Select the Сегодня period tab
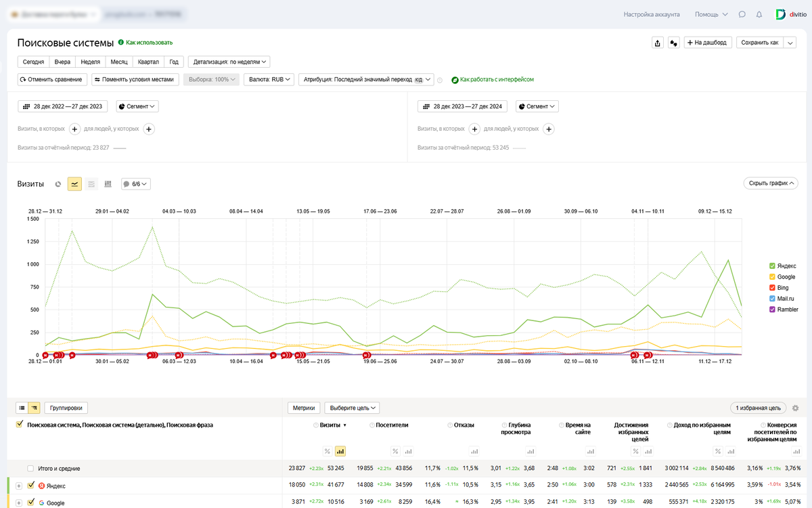 coord(33,62)
